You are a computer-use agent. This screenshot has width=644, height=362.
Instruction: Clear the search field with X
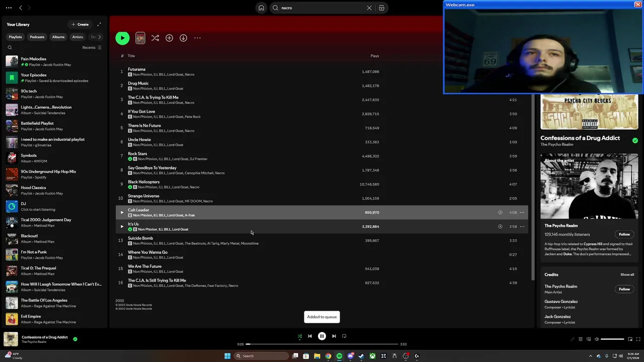tap(369, 8)
